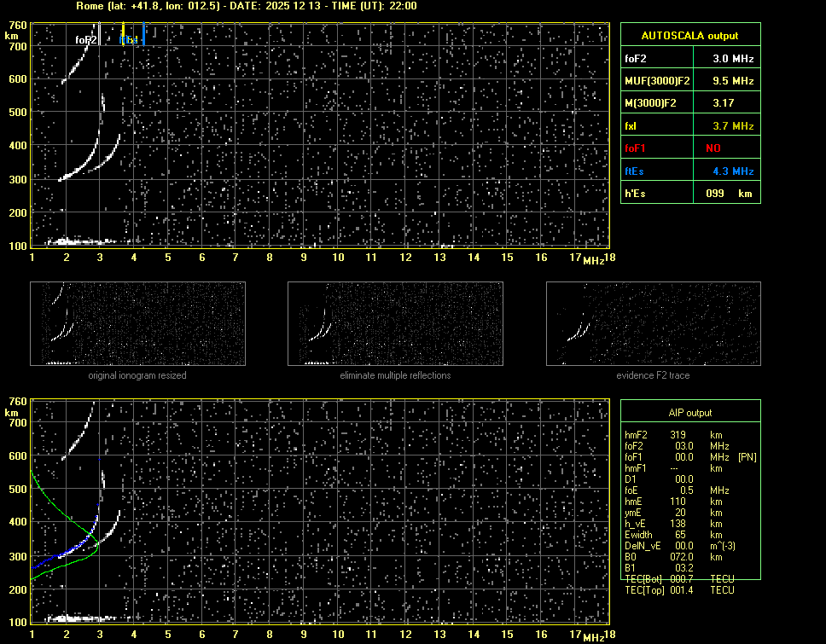The width and height of the screenshot is (826, 644).
Task: Click the "original ionogram resized" thumbnail
Action: coord(137,324)
